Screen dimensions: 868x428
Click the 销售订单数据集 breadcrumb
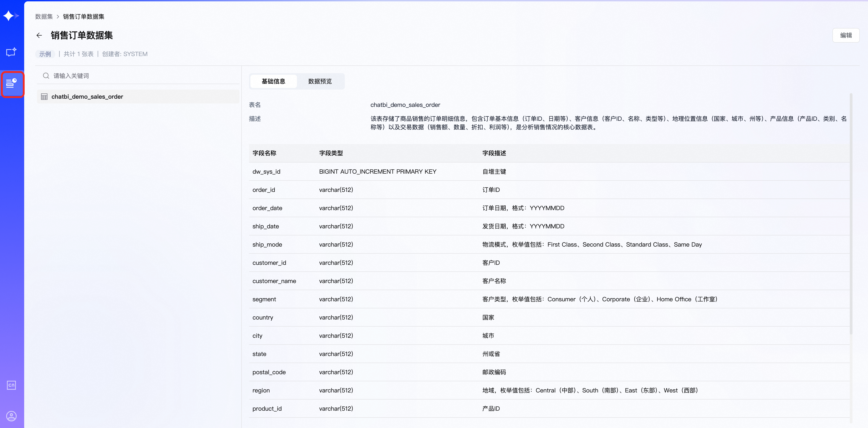click(83, 16)
